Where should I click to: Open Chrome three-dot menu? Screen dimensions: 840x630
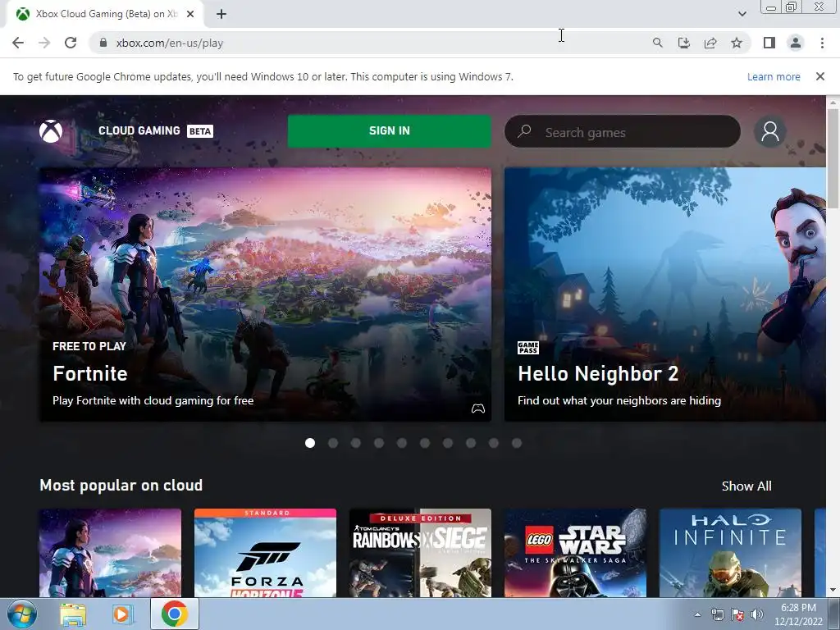coord(822,43)
